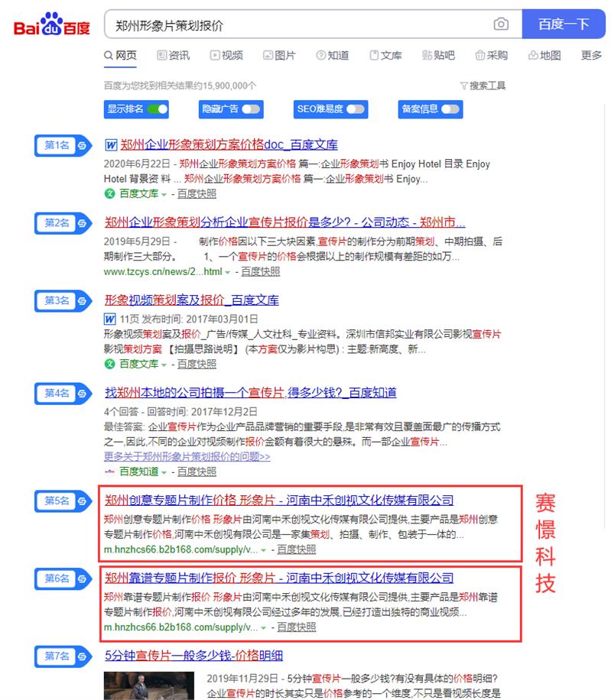Image resolution: width=611 pixels, height=700 pixels.
Task: Expand dropdown arrow after 百度文库 in first result
Action: (164, 195)
